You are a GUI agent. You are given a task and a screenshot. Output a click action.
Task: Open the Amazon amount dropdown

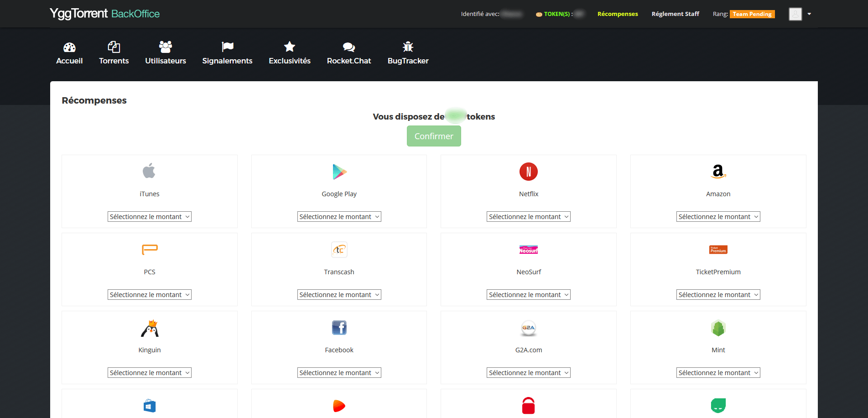pyautogui.click(x=718, y=217)
